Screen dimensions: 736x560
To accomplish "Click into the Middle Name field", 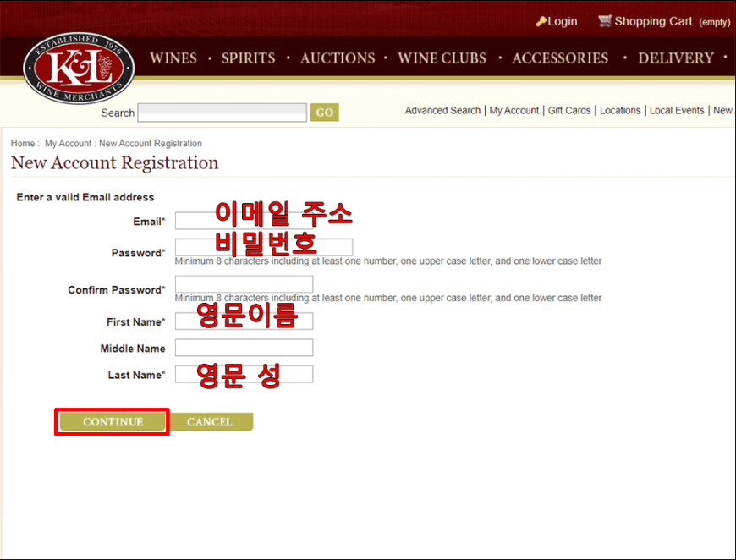I will (x=244, y=348).
